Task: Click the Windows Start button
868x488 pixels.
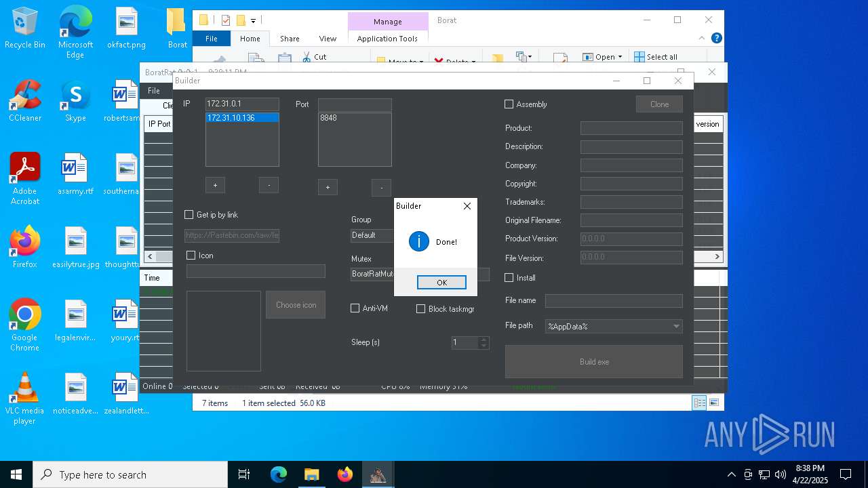Action: 16,474
